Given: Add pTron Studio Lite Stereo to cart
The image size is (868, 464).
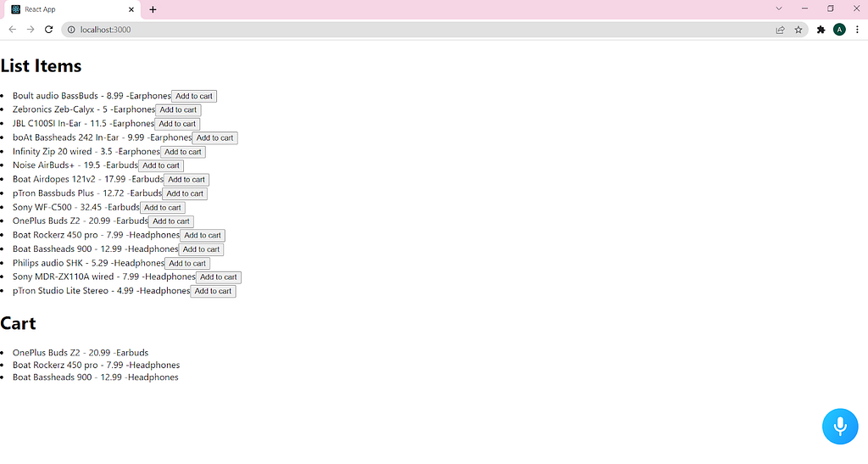Looking at the screenshot, I should [x=213, y=291].
